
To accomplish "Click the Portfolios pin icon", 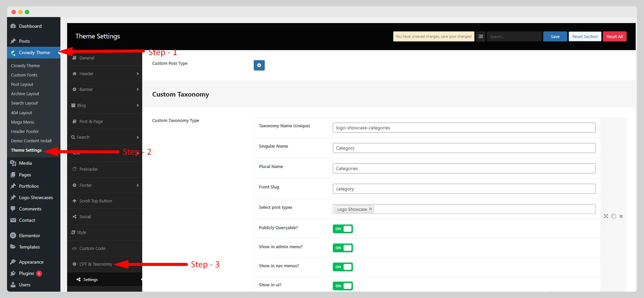I will [x=13, y=186].
